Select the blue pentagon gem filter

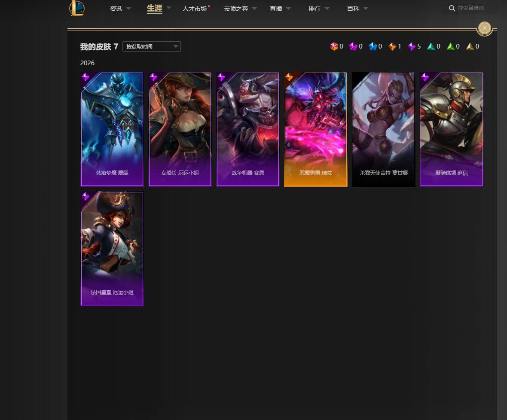373,46
